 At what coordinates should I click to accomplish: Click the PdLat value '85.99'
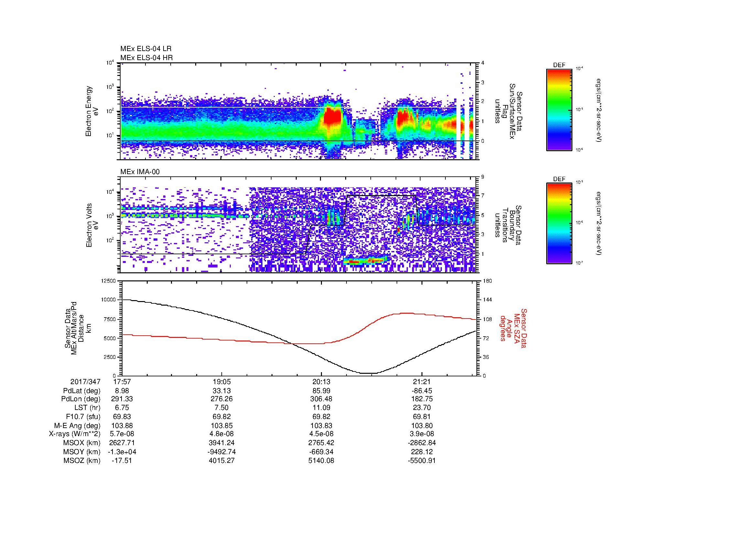[321, 391]
